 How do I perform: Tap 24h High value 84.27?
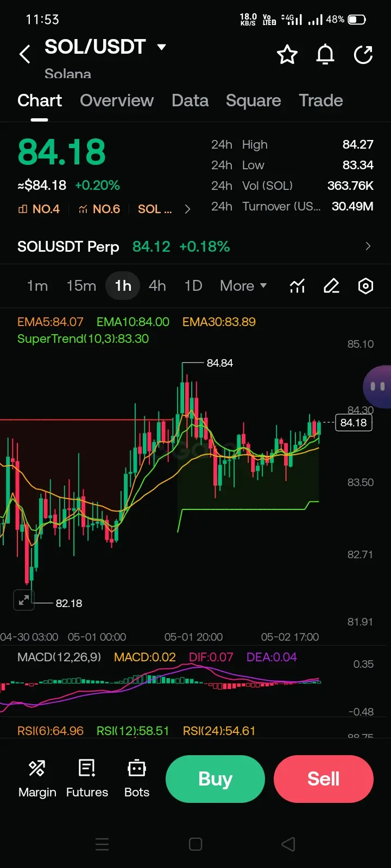point(358,144)
